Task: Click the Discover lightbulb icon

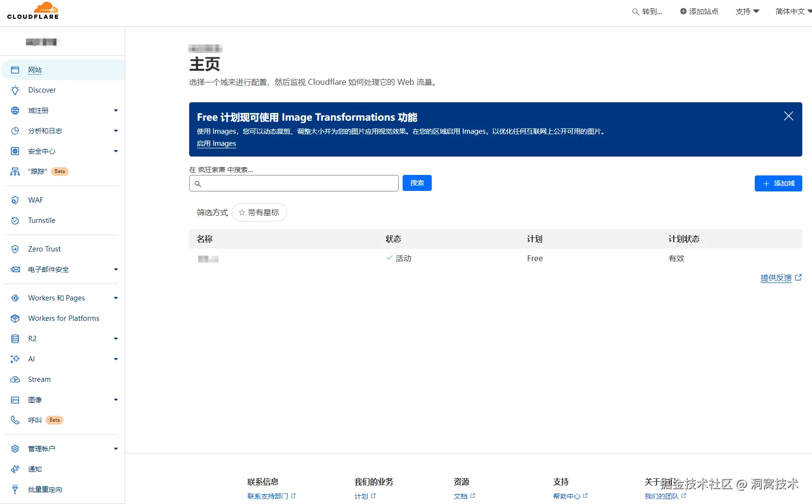Action: 15,90
